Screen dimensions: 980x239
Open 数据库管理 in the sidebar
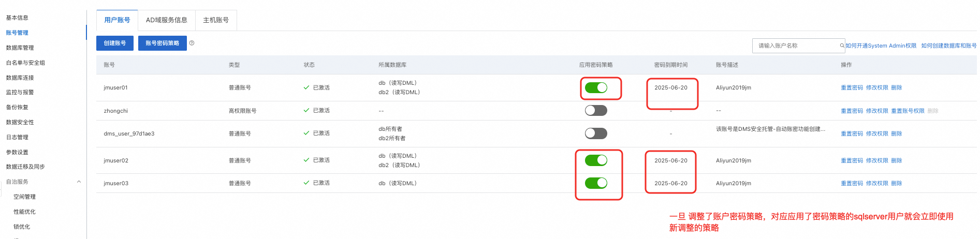pos(20,48)
